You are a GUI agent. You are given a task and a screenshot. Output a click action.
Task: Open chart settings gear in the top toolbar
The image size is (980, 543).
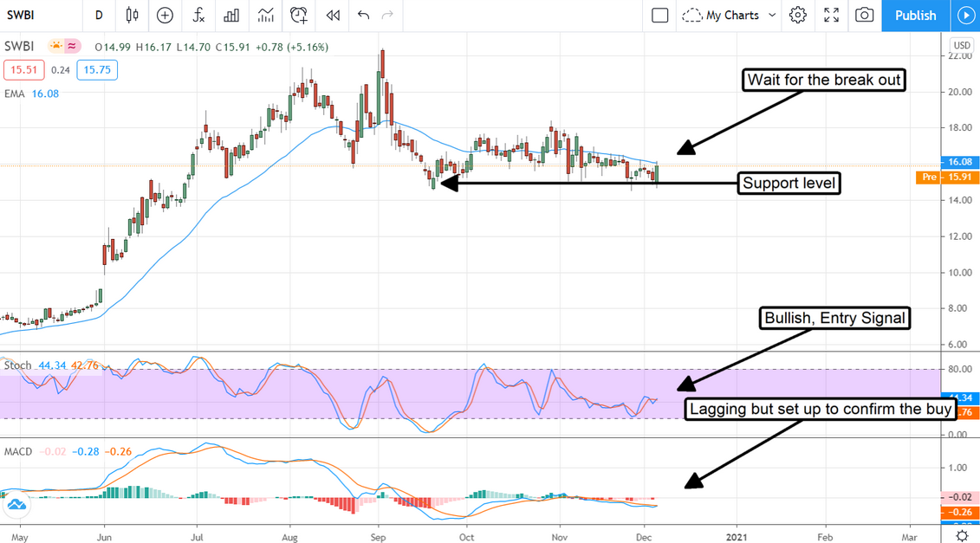click(797, 15)
